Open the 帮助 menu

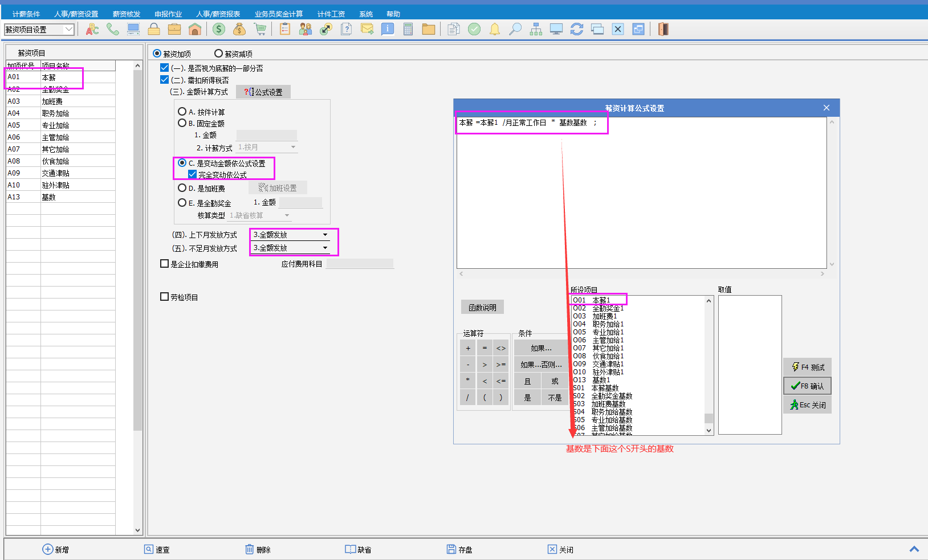(x=393, y=14)
